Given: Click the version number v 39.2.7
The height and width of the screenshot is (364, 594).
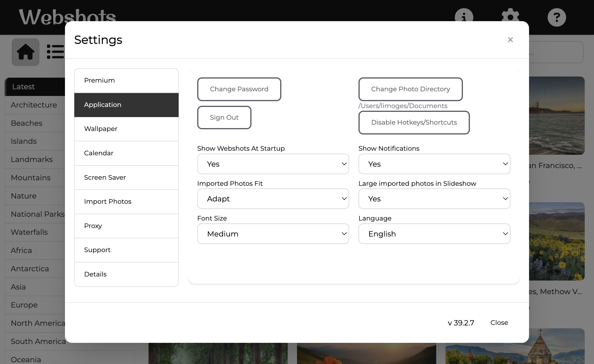Looking at the screenshot, I should pos(461,323).
